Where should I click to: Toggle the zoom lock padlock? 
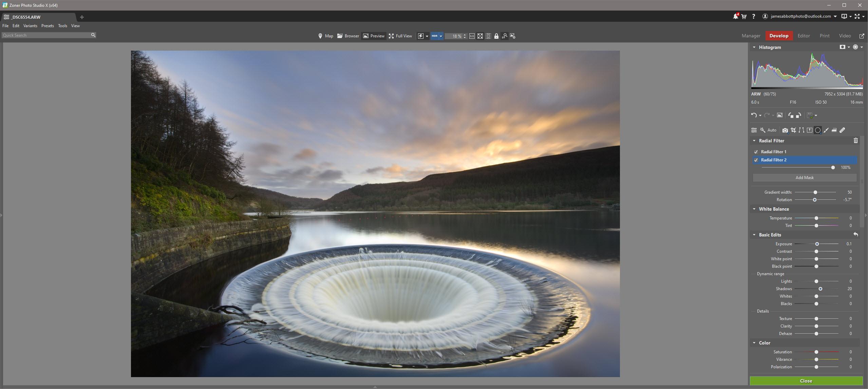[496, 36]
